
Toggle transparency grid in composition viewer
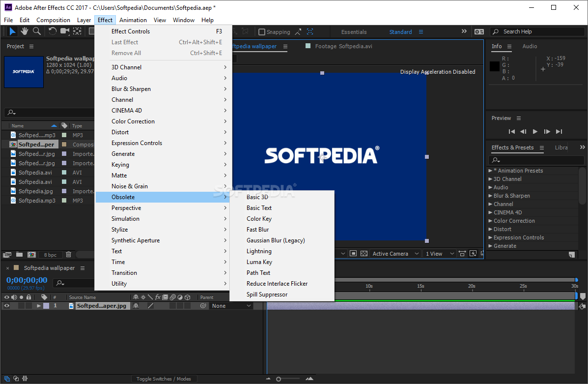(364, 254)
